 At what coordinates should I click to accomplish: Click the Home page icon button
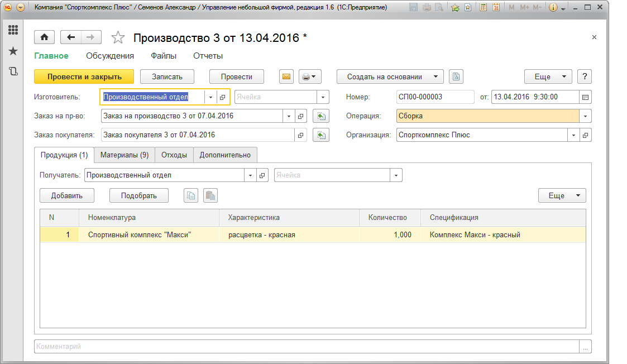pyautogui.click(x=44, y=37)
